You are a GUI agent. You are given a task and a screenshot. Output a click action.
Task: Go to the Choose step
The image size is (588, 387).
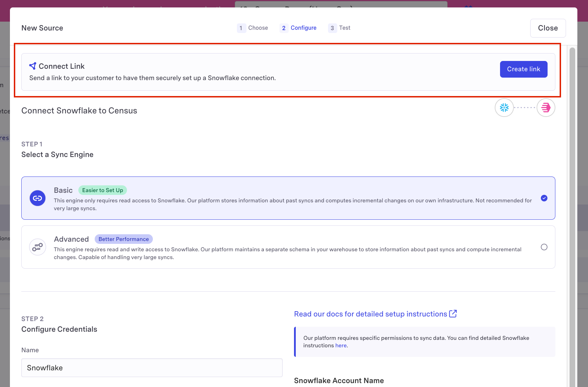(x=253, y=28)
